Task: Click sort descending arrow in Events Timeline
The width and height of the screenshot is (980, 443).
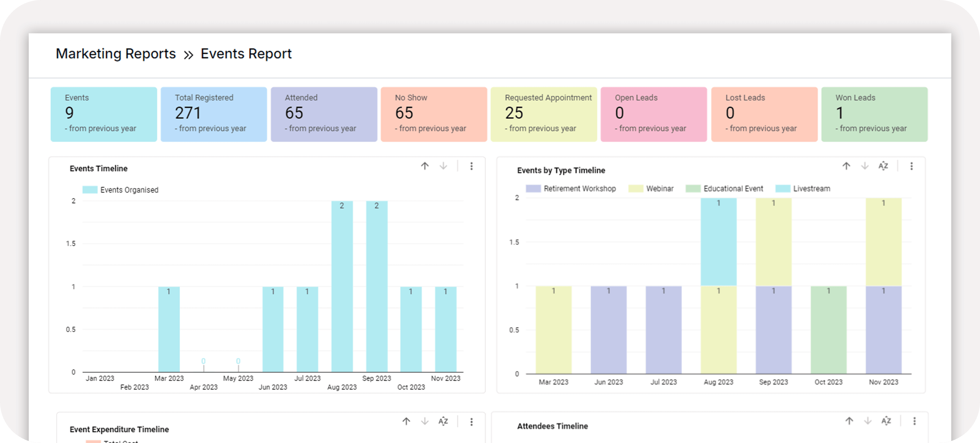Action: (443, 166)
